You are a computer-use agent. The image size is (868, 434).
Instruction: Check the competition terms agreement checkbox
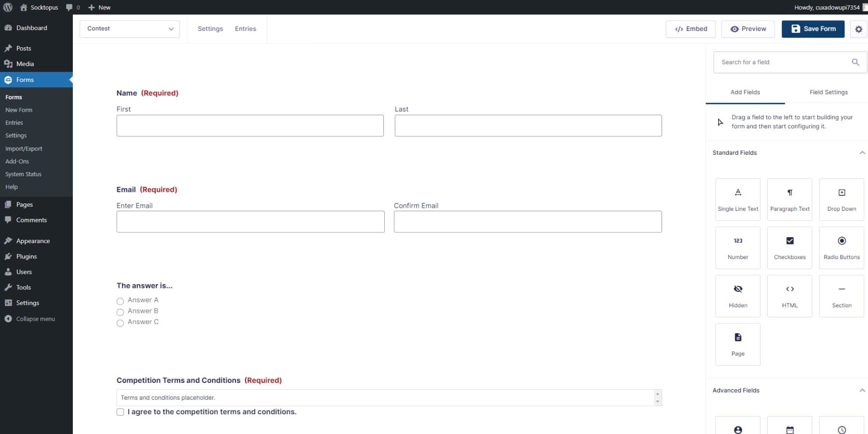point(120,412)
